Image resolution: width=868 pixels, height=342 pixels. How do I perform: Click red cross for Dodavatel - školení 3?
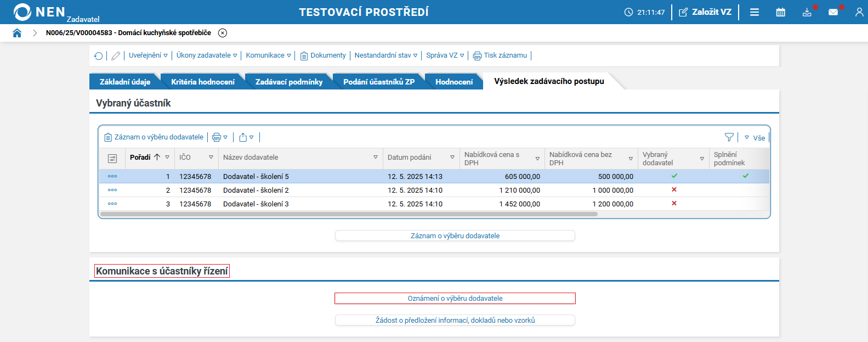674,203
